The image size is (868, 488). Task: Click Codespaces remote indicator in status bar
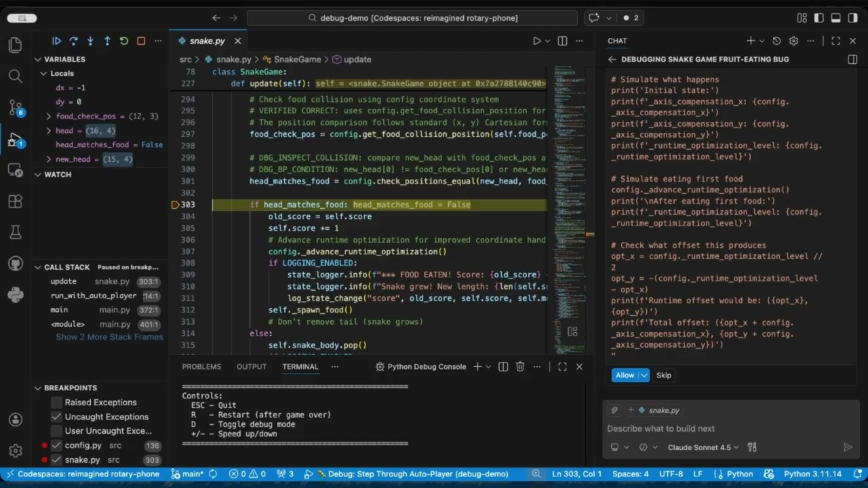(83, 474)
